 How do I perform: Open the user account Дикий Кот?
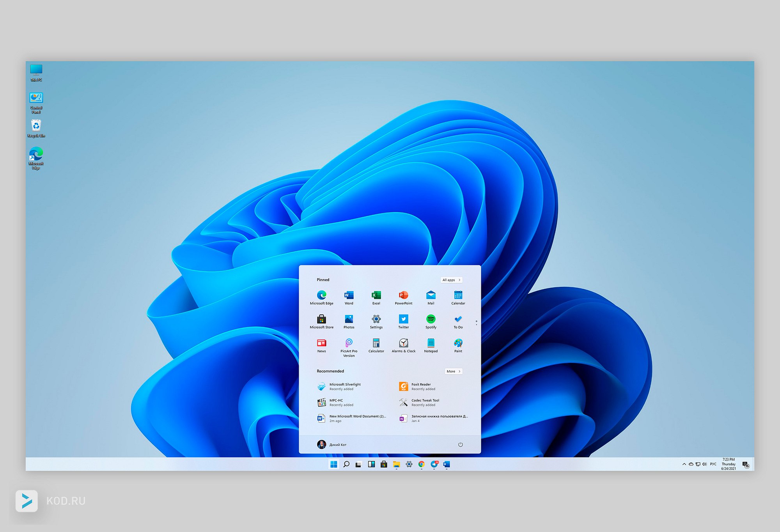click(331, 444)
